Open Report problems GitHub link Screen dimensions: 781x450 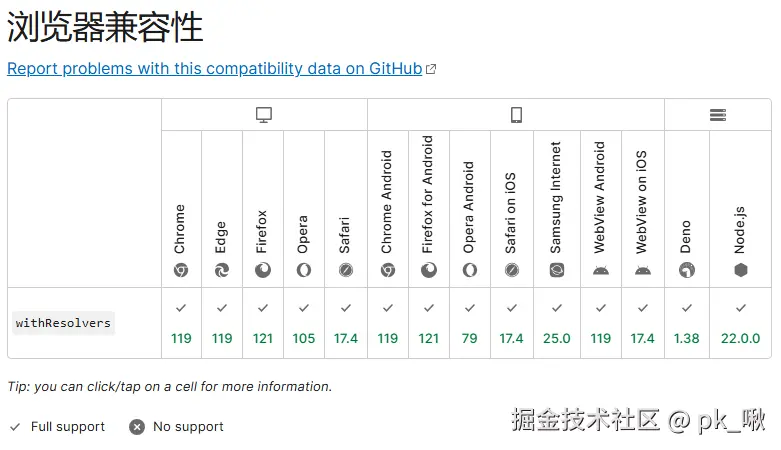coord(214,68)
